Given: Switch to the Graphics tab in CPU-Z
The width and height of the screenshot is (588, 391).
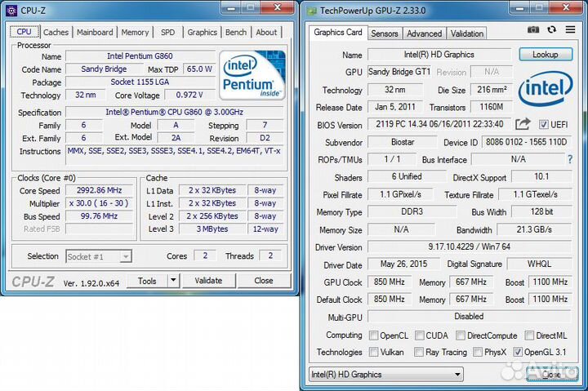Looking at the screenshot, I should coord(203,32).
